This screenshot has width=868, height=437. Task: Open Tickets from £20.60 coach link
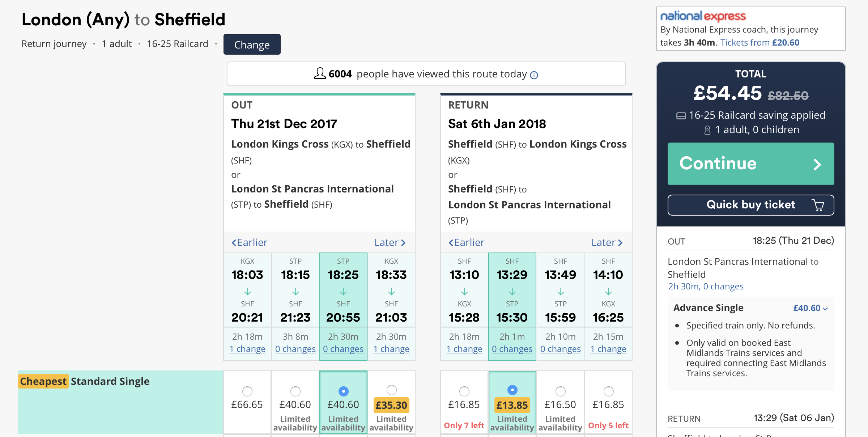pos(759,43)
